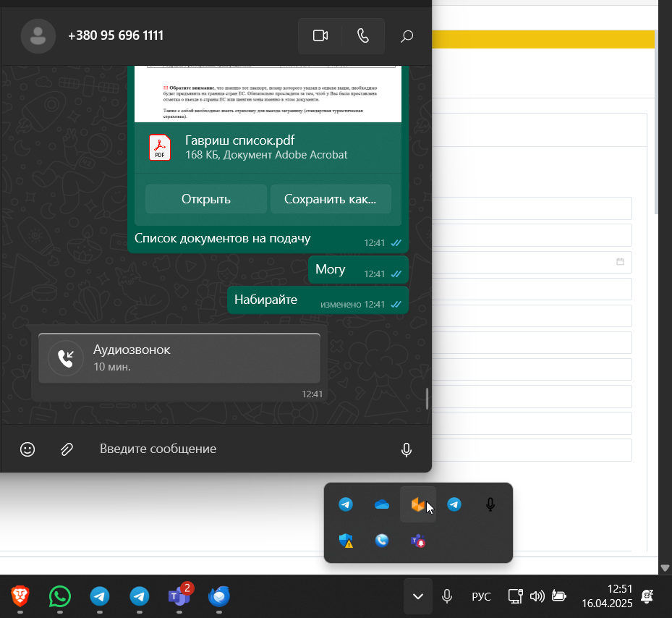The width and height of the screenshot is (672, 618).
Task: Start a voice call with the contact
Action: coord(363,35)
